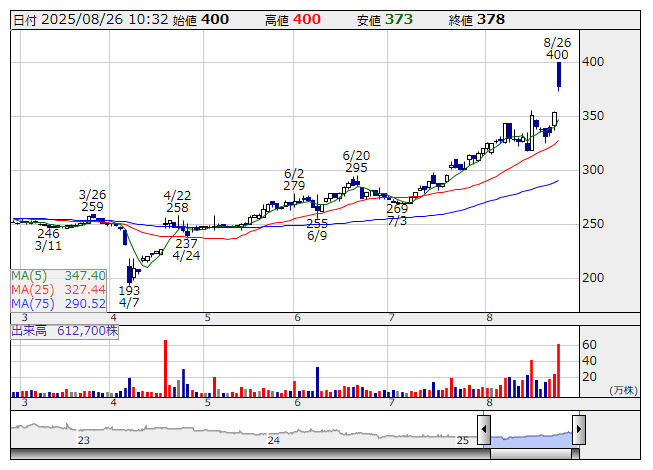Screen dimensions: 653x470
Task: Click the 終値 closing price value 378
Action: pos(490,19)
